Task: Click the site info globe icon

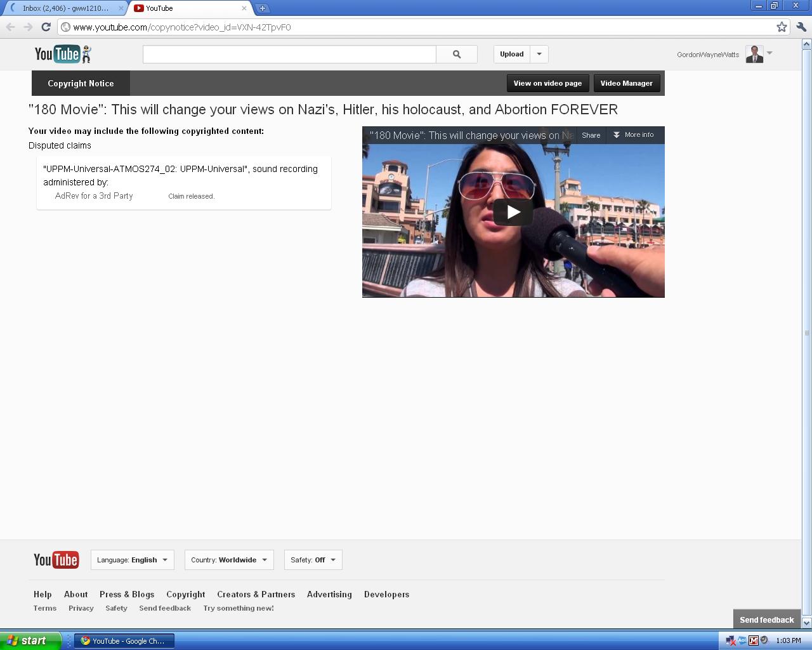Action: [x=65, y=27]
